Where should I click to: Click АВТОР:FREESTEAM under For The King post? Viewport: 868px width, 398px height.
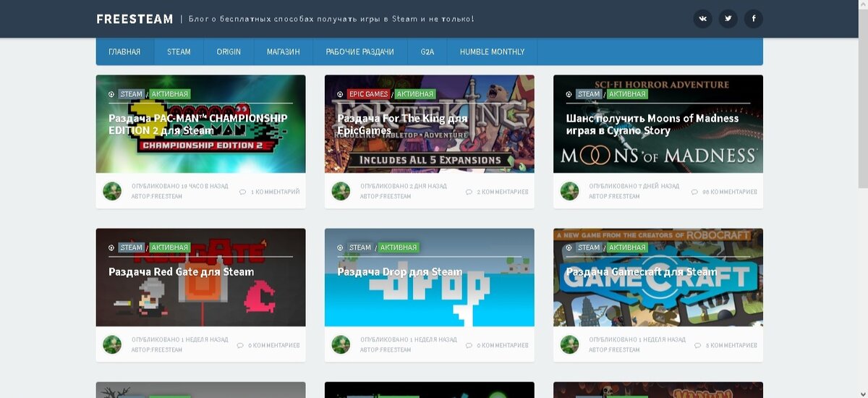[386, 196]
